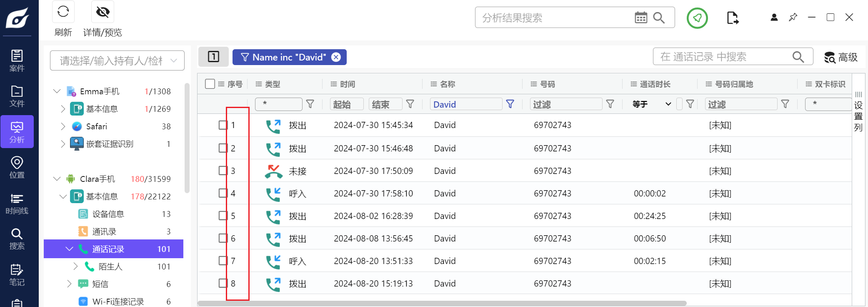Expand the Safari tree node
The width and height of the screenshot is (868, 307).
coord(63,126)
